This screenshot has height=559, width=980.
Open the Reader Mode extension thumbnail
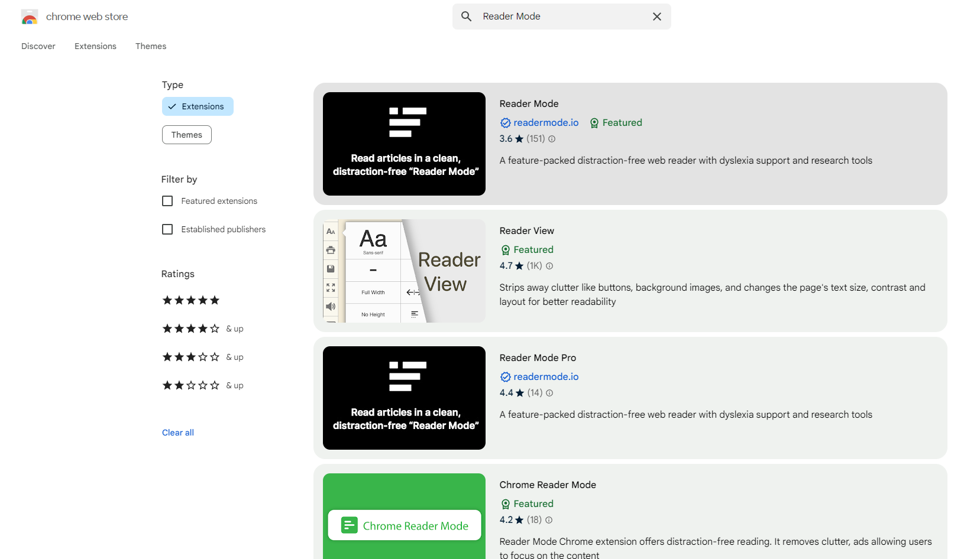pos(404,144)
